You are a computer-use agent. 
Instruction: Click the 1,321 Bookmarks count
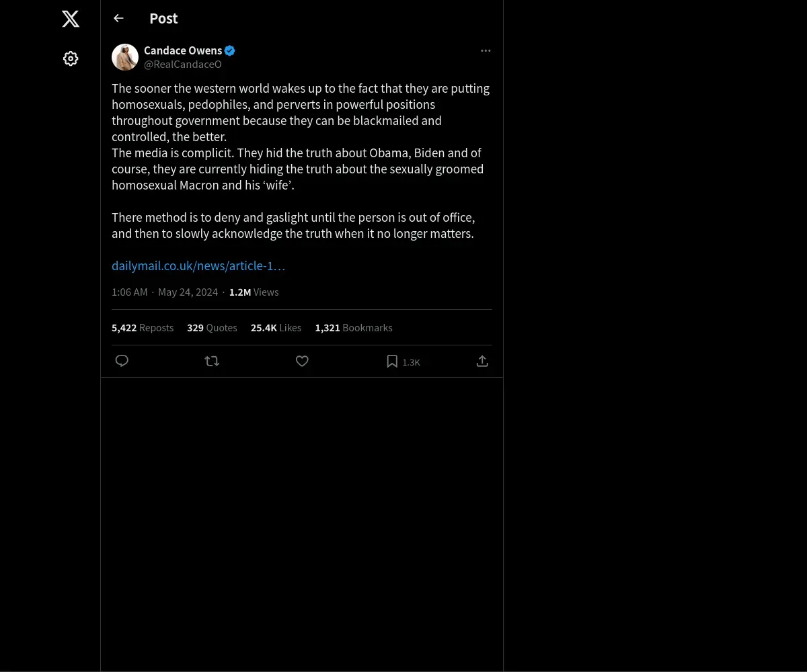(354, 328)
